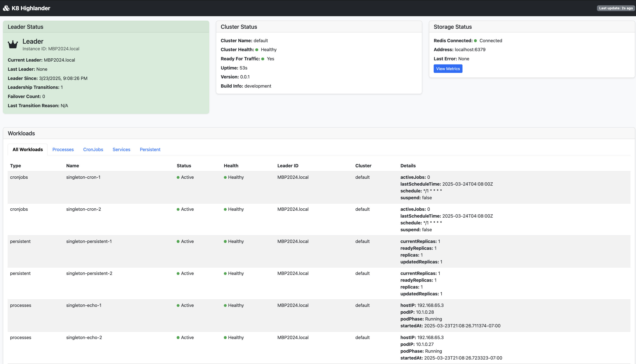Switch to the CronJobs tab

pyautogui.click(x=93, y=150)
